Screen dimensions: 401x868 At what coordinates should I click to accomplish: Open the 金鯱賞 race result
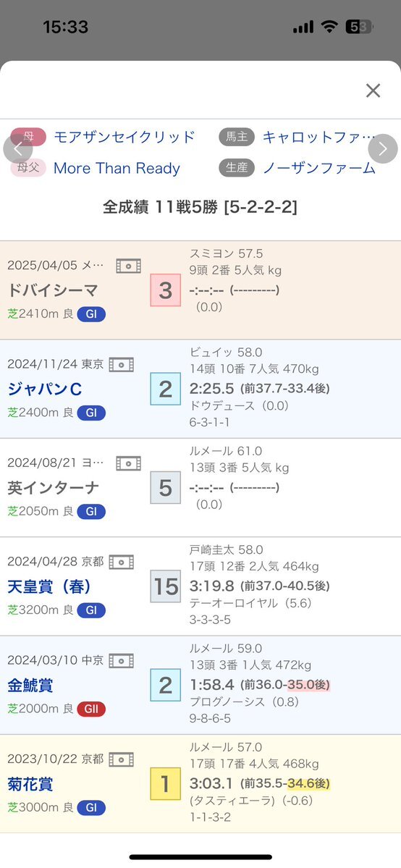click(x=30, y=685)
